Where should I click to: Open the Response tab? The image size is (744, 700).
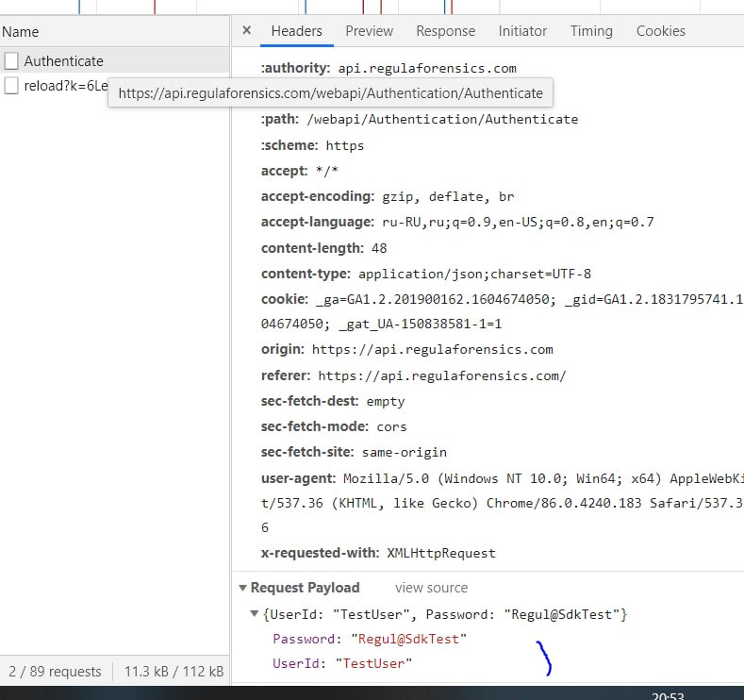[445, 31]
